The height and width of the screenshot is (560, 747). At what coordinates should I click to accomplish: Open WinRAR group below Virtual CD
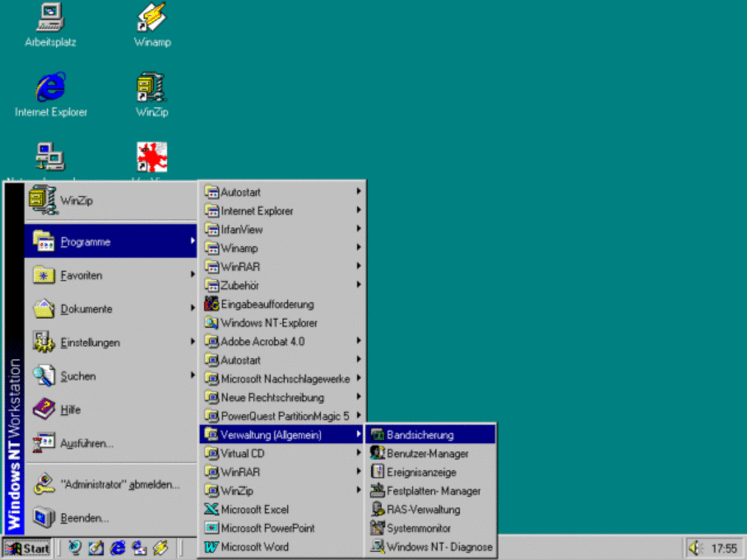[x=282, y=472]
